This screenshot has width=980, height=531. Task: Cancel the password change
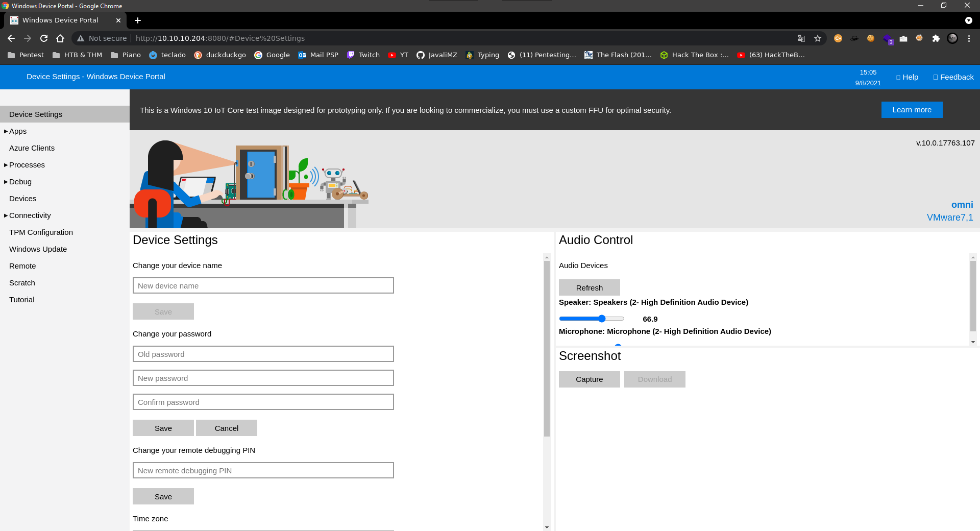(x=227, y=428)
